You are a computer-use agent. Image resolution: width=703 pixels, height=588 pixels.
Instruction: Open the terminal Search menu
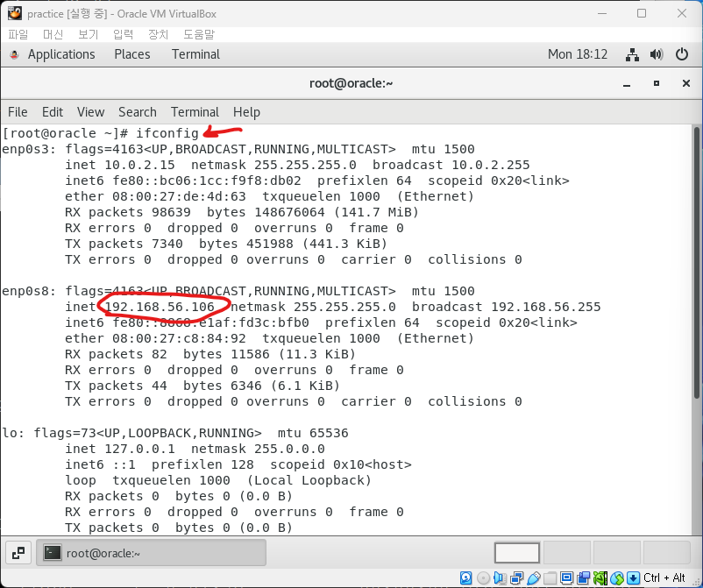pyautogui.click(x=138, y=112)
